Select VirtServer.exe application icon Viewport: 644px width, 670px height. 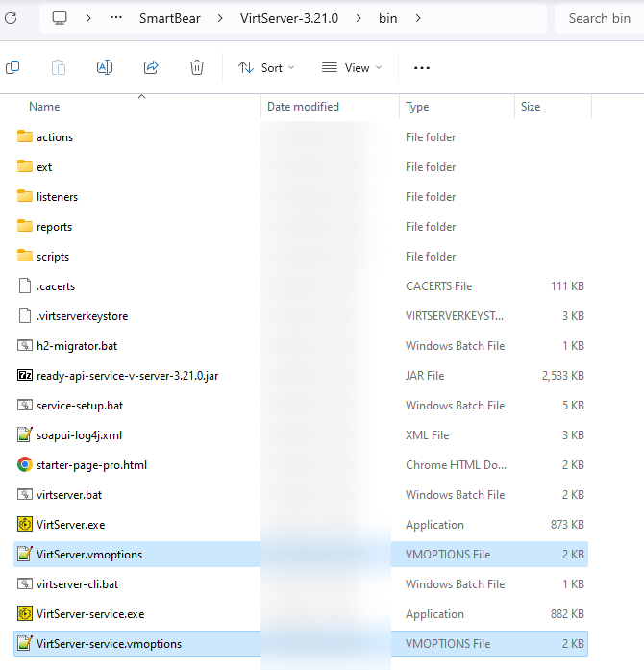[25, 524]
